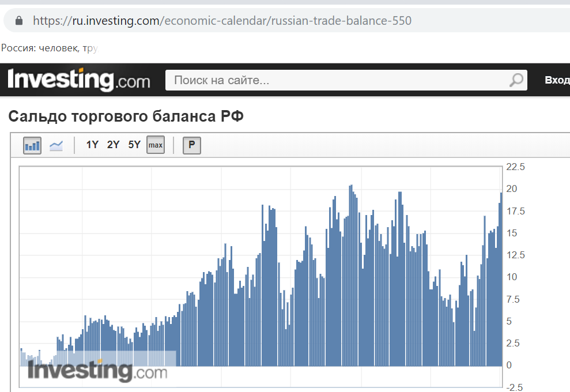Click the Investing.com logo in the header
This screenshot has width=570, height=392.
[78, 80]
